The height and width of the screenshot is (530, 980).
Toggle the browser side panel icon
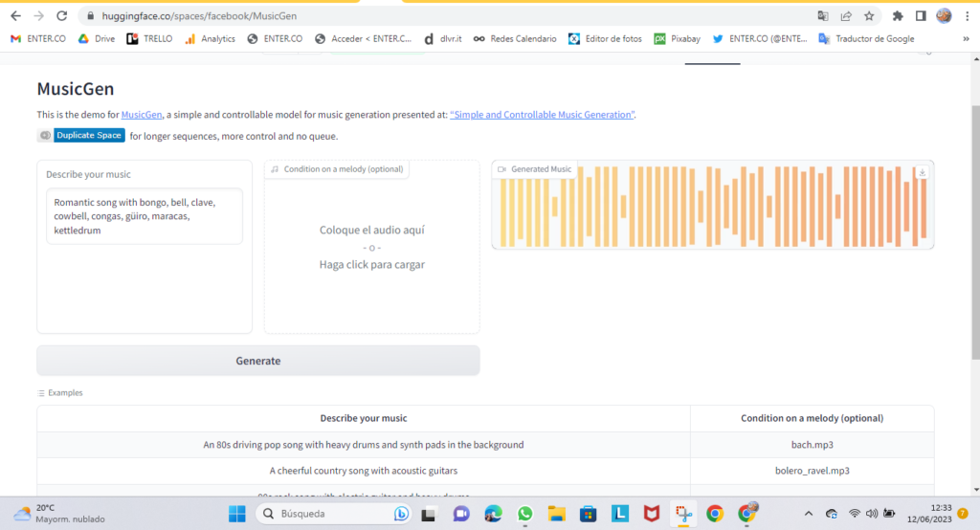(x=921, y=16)
